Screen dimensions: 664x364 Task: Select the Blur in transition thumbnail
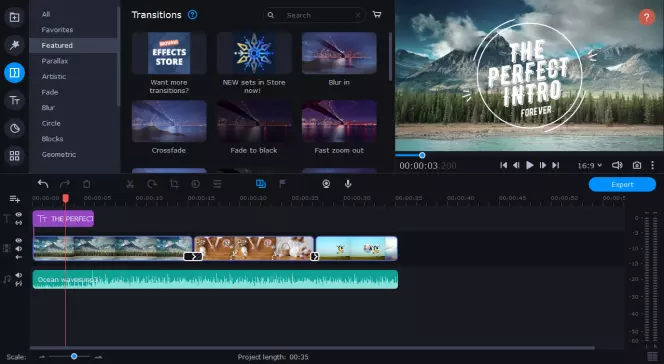tap(339, 53)
